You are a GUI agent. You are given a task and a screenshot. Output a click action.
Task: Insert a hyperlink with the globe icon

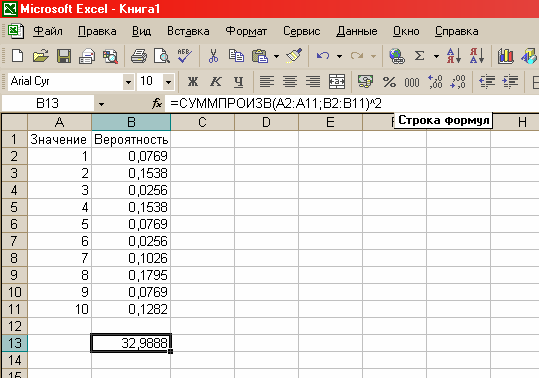[x=397, y=56]
